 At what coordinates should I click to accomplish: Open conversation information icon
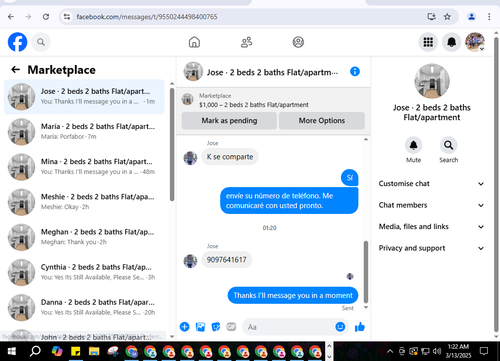click(355, 71)
